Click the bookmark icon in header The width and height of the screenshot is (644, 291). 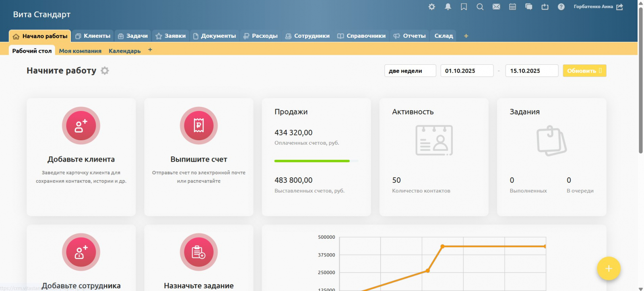pos(464,7)
